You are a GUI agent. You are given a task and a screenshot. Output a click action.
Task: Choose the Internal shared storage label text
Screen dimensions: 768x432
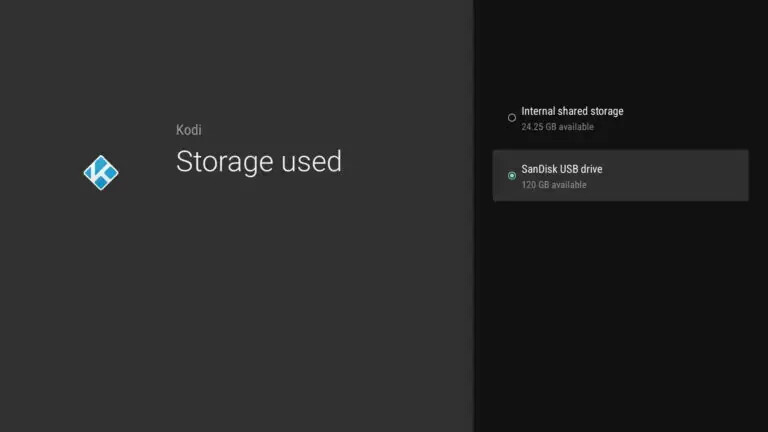572,111
